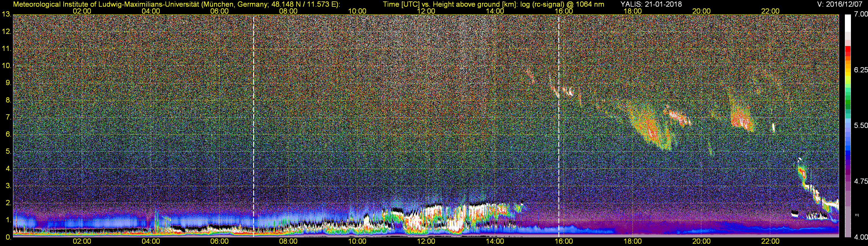868x246 pixels.
Task: Click the 9 km height axis label
Action: 8,83
